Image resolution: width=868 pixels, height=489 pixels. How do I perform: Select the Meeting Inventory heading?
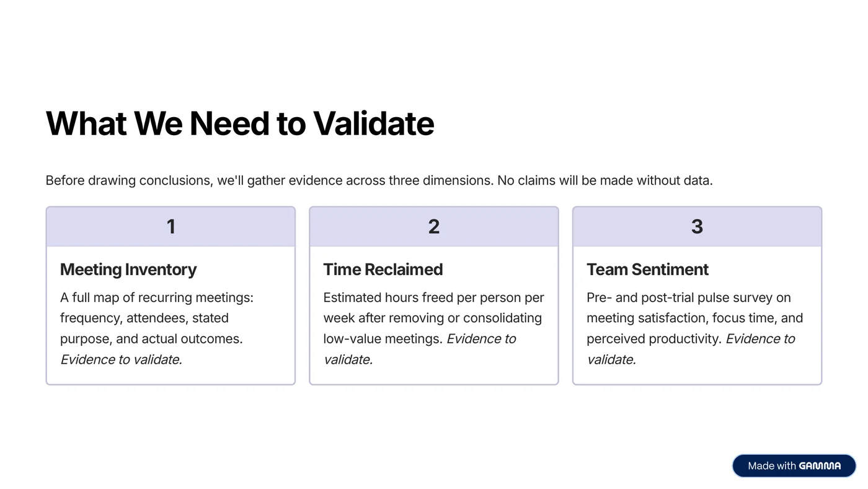pyautogui.click(x=128, y=269)
